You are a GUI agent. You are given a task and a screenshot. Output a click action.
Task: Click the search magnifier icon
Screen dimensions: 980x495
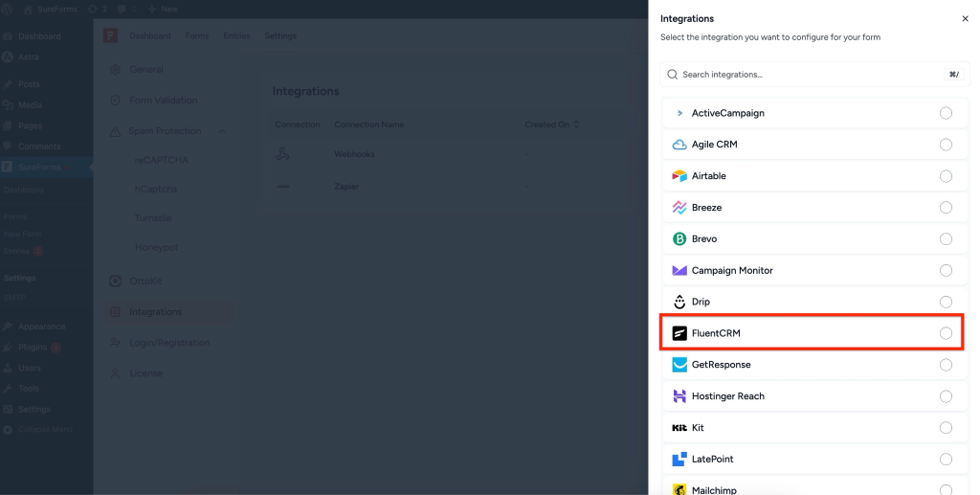(673, 75)
